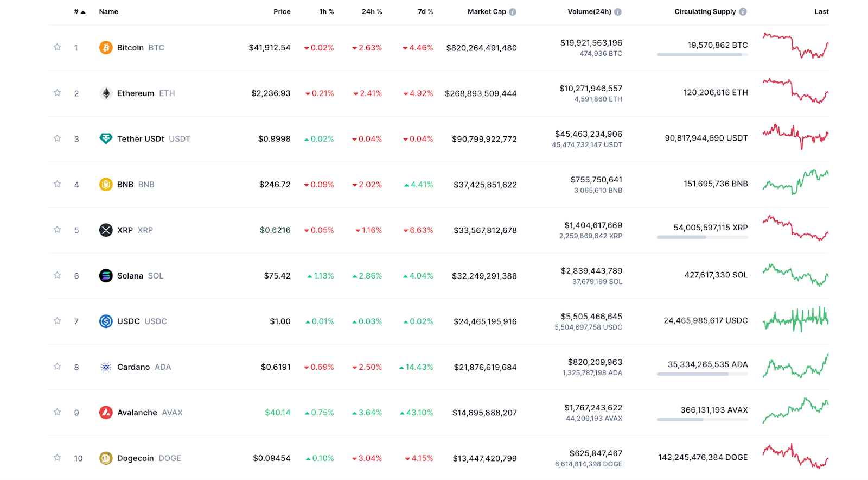Click Cardano circulating supply progress bar
Image resolution: width=868 pixels, height=480 pixels.
tap(702, 374)
